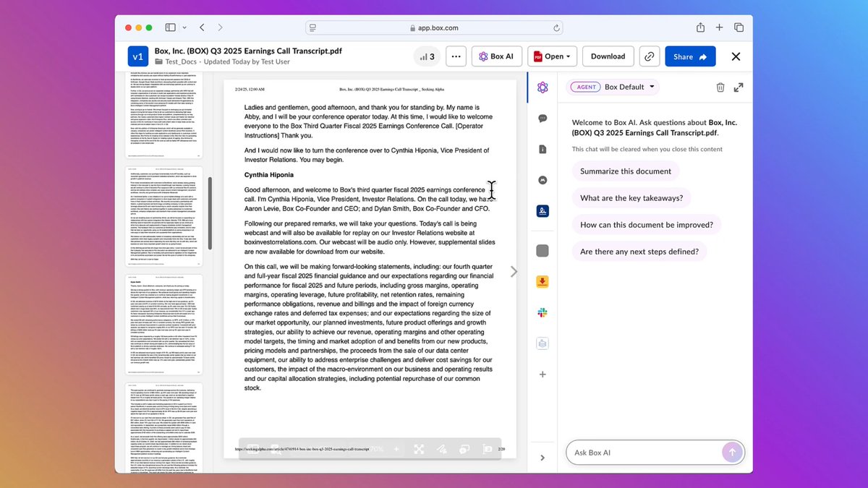Select the bottom page thumbnail in sidebar
The height and width of the screenshot is (488, 868).
point(164,428)
